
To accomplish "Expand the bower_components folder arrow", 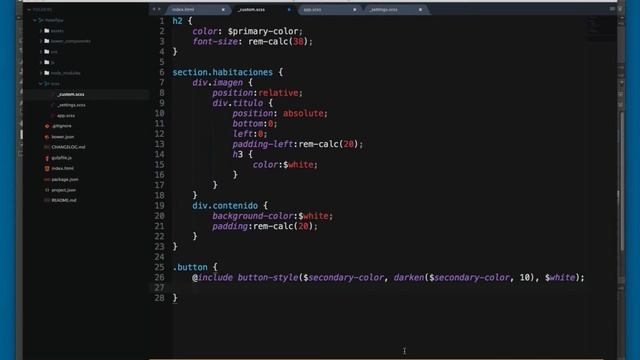I will [41, 41].
